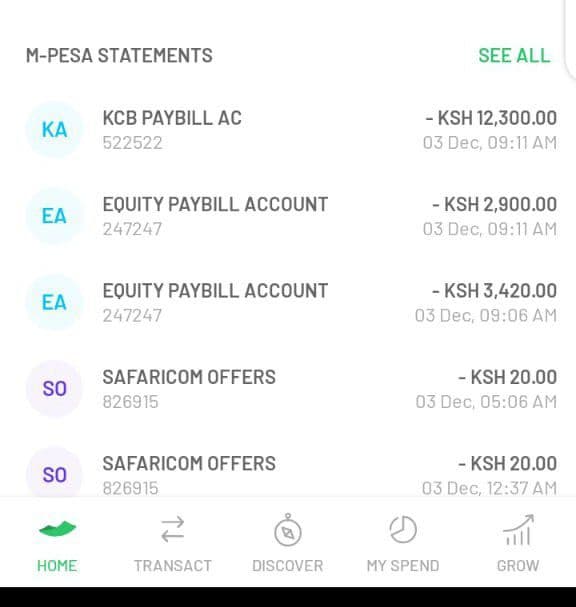This screenshot has height=607, width=576.
Task: Switch to the TRANSACT tab label
Action: (x=173, y=566)
